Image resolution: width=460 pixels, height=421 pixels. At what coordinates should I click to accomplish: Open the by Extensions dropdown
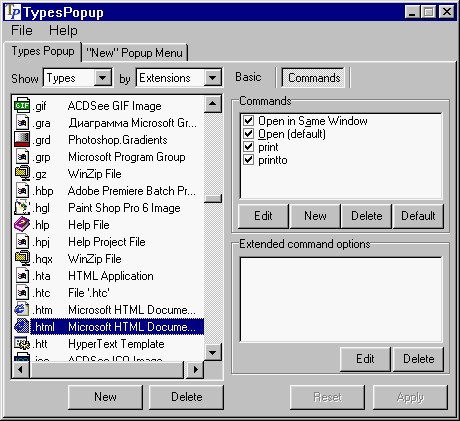click(212, 78)
